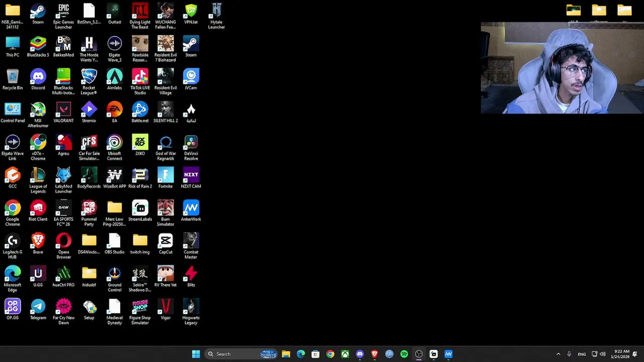Open the Stremio shortcut
Image resolution: width=644 pixels, height=362 pixels.
89,113
